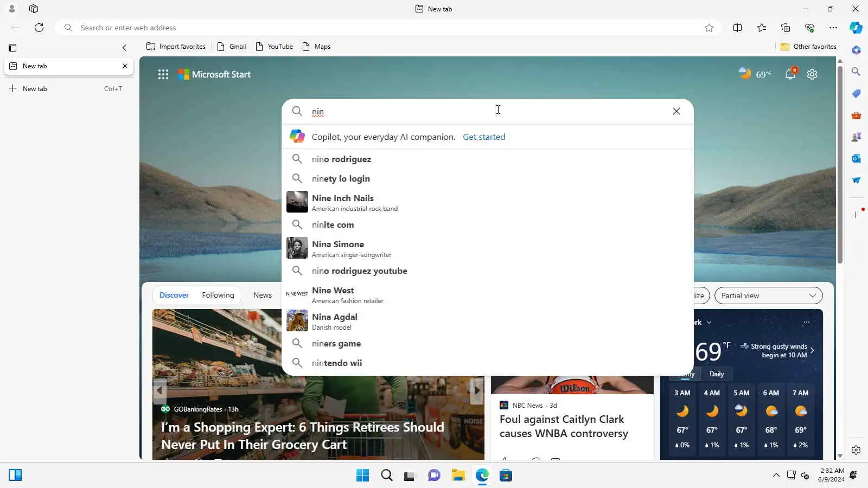This screenshot has width=868, height=488.
Task: Open Settings and more menu
Action: 833,28
